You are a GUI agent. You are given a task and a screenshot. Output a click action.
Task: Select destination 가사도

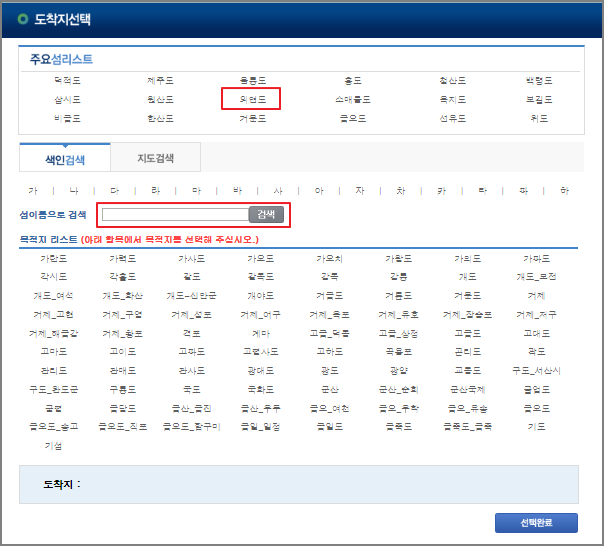pos(191,258)
